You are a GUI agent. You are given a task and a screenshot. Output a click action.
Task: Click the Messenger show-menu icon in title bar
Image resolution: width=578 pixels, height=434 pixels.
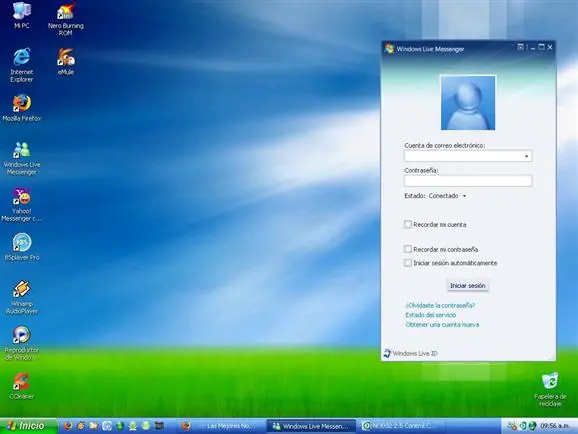tap(520, 47)
